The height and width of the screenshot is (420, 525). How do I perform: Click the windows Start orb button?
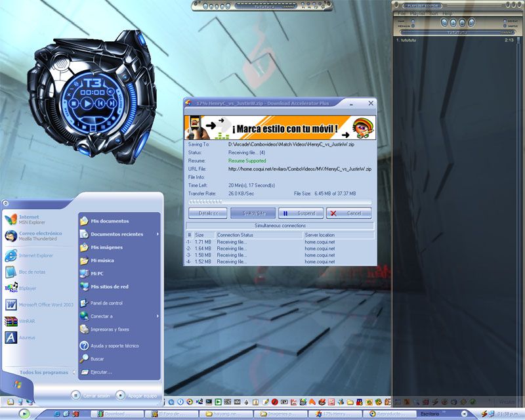(x=24, y=413)
